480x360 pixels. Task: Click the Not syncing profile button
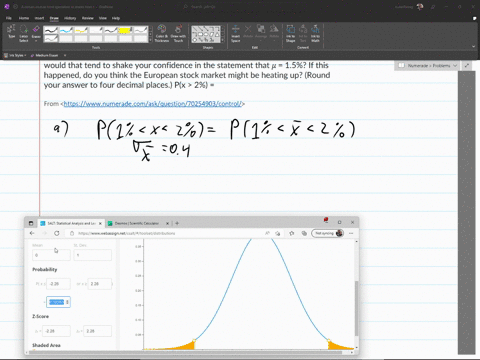(327, 233)
